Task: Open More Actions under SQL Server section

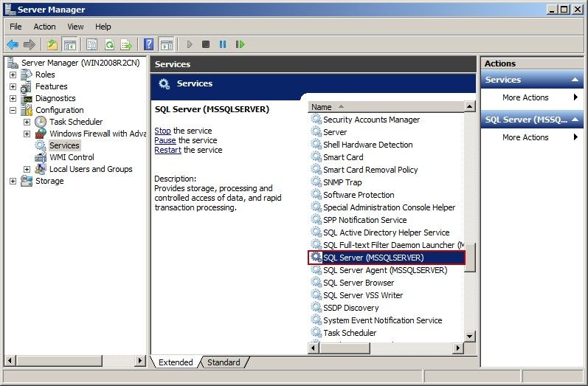Action: pyautogui.click(x=532, y=137)
